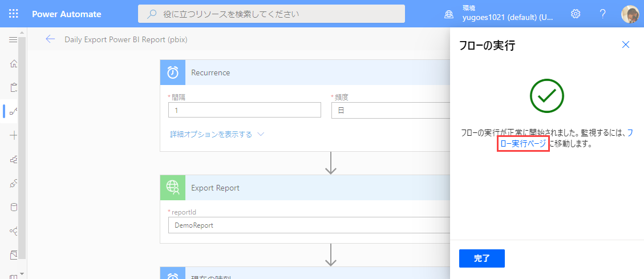Click the environment icon in header

pos(449,14)
